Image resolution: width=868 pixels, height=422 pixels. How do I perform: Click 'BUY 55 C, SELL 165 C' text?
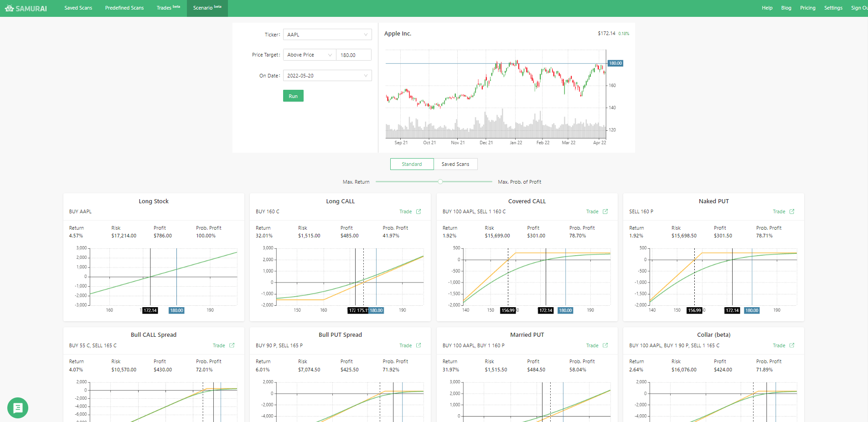coord(93,345)
